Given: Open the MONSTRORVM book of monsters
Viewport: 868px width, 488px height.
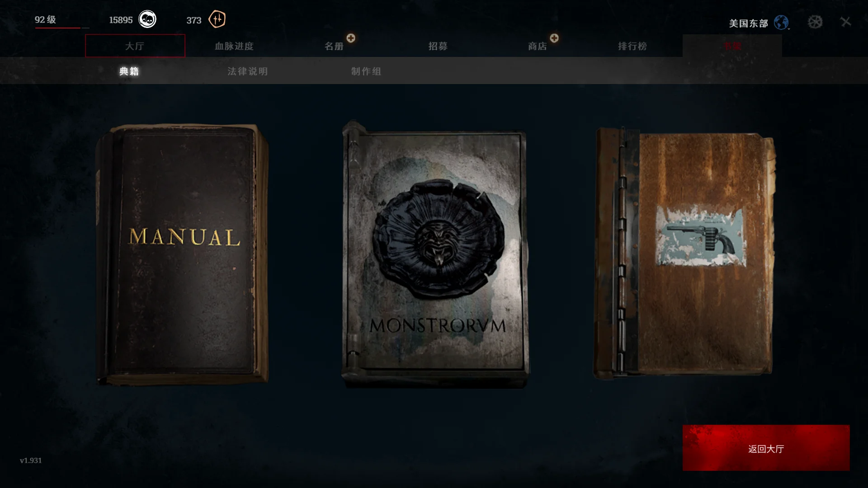Looking at the screenshot, I should pyautogui.click(x=435, y=255).
